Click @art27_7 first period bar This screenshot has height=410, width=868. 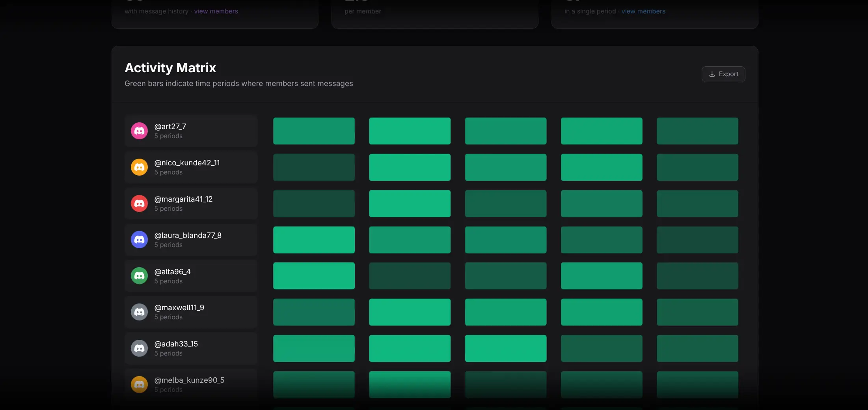[x=314, y=131]
